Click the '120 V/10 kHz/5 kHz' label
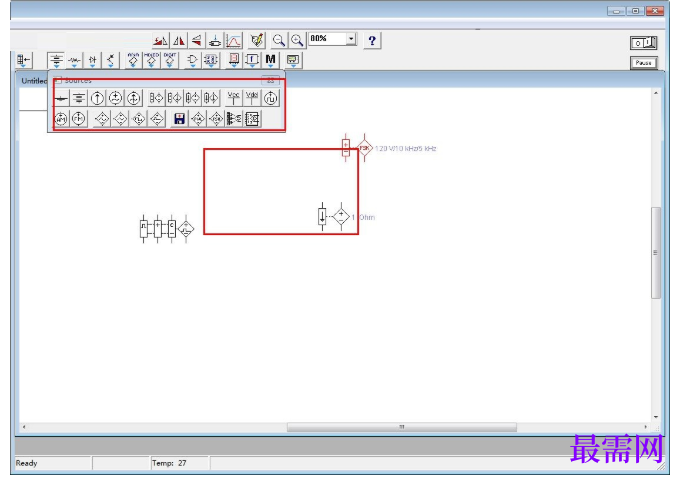The image size is (682, 480). coord(406,149)
